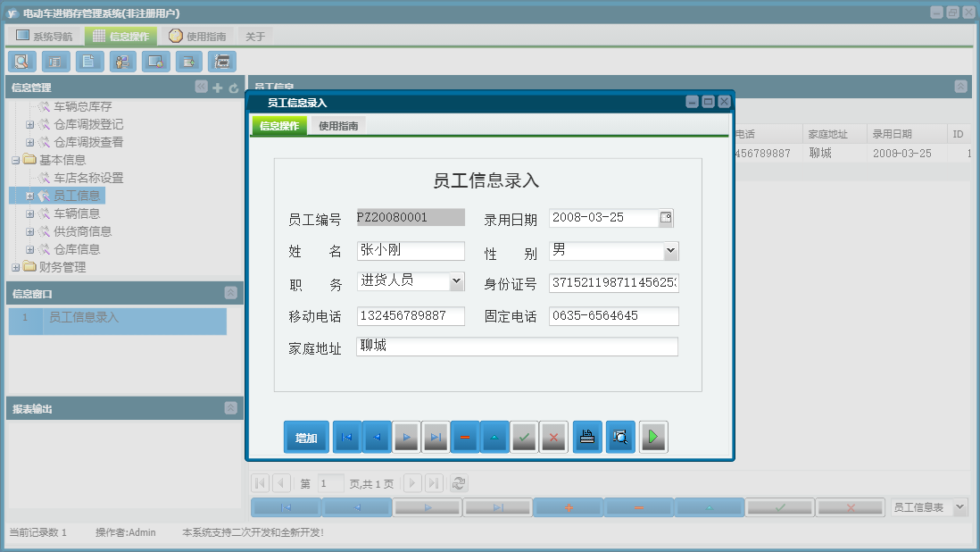Expand the 车辆信息 tree node
Viewport: 980px width, 552px height.
[x=29, y=213]
